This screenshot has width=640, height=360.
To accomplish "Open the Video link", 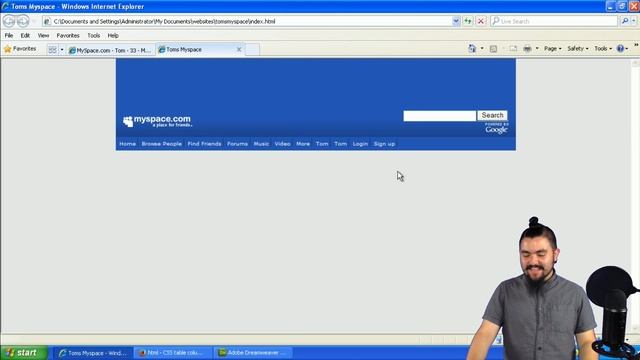I will [x=282, y=144].
